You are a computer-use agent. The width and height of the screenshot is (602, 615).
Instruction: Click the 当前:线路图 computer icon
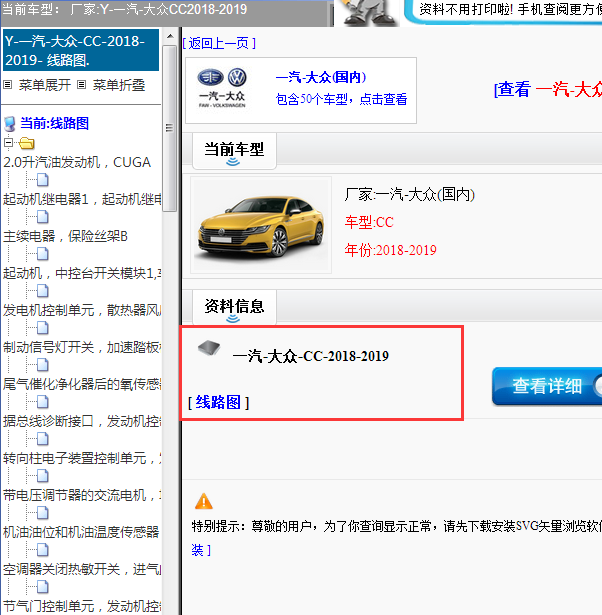pyautogui.click(x=9, y=124)
